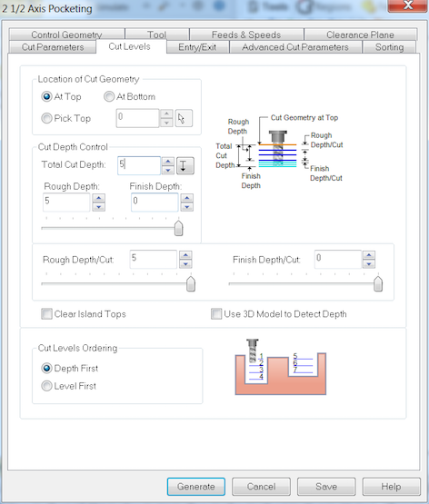The width and height of the screenshot is (429, 504).
Task: Click the cut levels ordering pocket illustration
Action: tap(281, 367)
